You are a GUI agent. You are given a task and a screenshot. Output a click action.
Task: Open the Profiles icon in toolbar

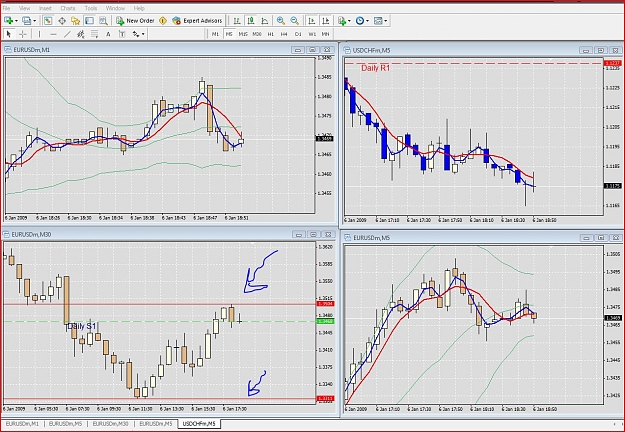pos(27,21)
